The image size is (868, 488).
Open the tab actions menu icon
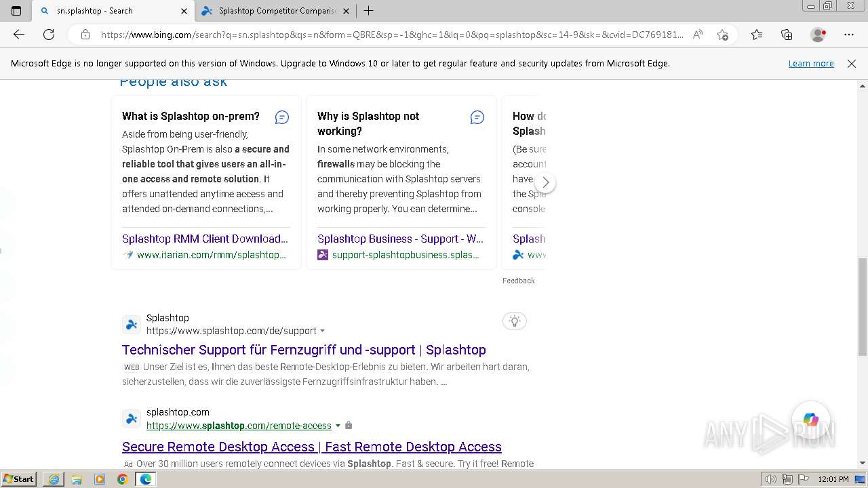pyautogui.click(x=16, y=11)
